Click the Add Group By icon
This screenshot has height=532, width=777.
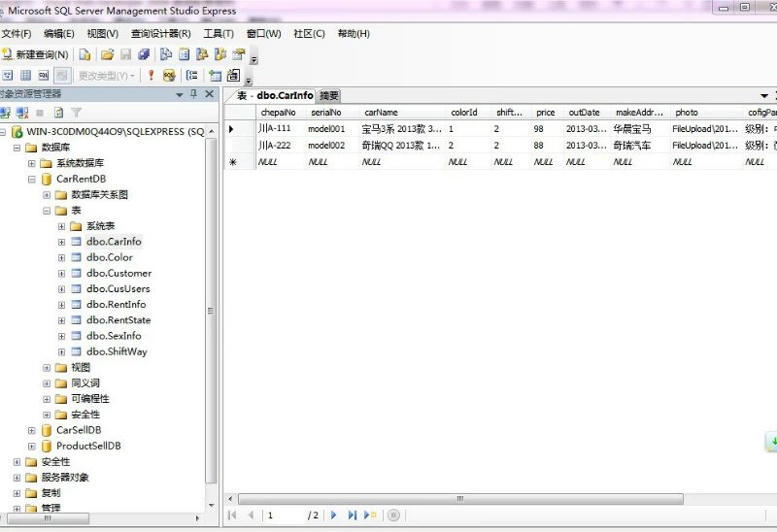click(x=191, y=76)
